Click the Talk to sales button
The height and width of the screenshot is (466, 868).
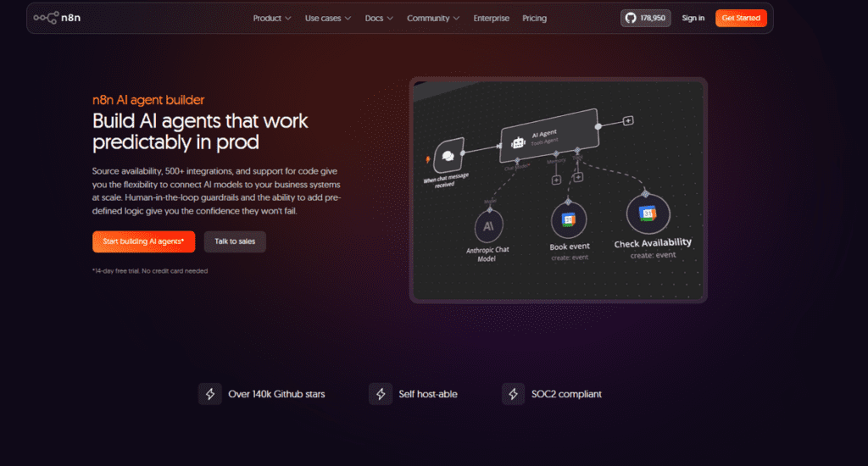tap(235, 241)
